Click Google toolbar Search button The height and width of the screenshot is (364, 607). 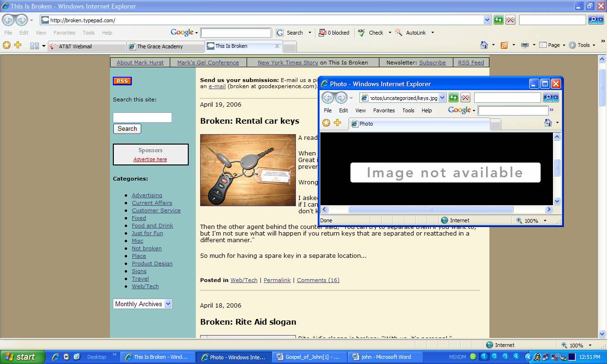click(290, 33)
